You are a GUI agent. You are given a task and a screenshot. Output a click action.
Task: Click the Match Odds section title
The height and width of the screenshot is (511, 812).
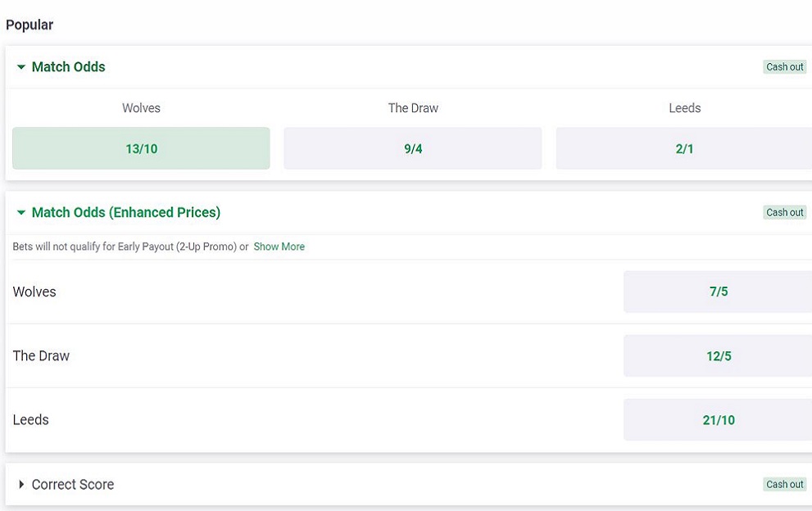coord(69,67)
